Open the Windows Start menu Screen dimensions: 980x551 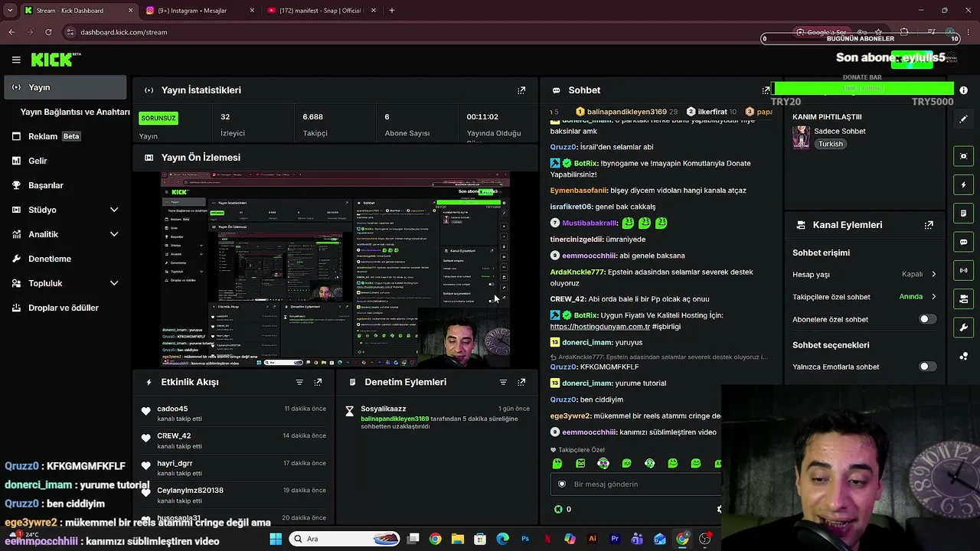click(276, 539)
